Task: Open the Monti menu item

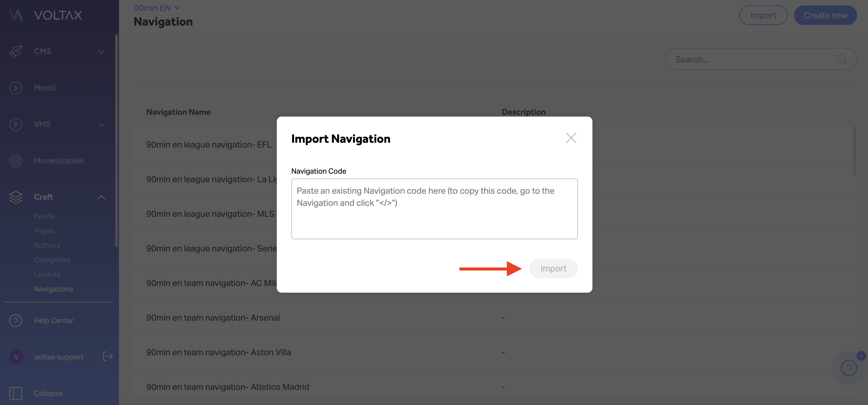Action: [45, 88]
